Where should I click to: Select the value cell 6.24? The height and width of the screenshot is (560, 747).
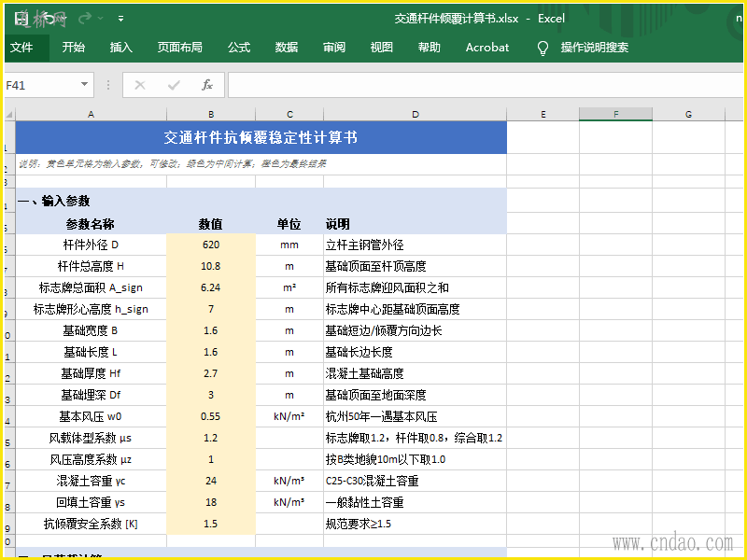coord(211,287)
